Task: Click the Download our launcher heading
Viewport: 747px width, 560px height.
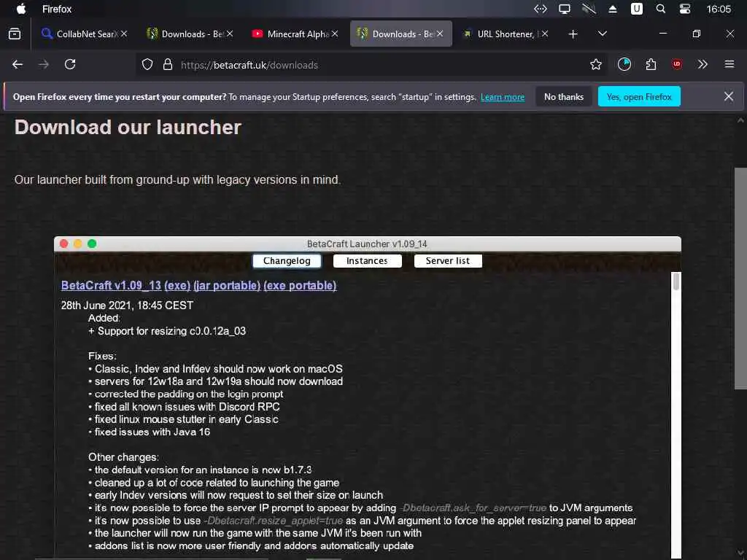Action: (128, 127)
